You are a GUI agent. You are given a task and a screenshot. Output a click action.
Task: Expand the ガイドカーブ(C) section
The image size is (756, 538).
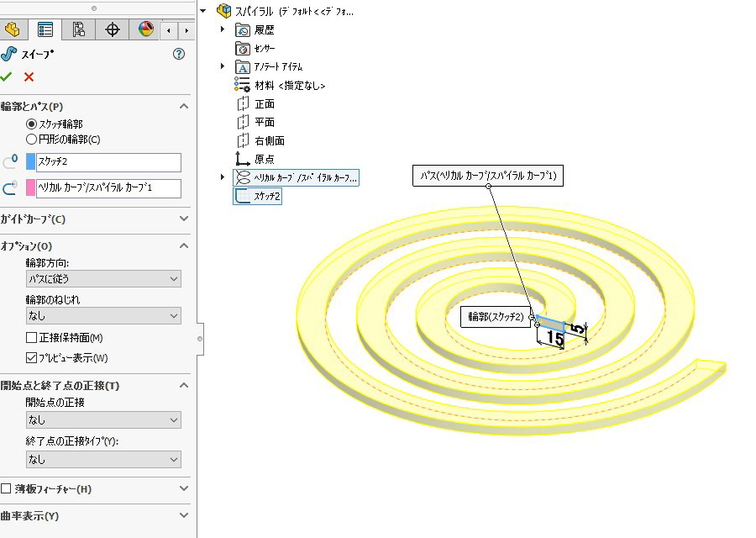[95, 219]
